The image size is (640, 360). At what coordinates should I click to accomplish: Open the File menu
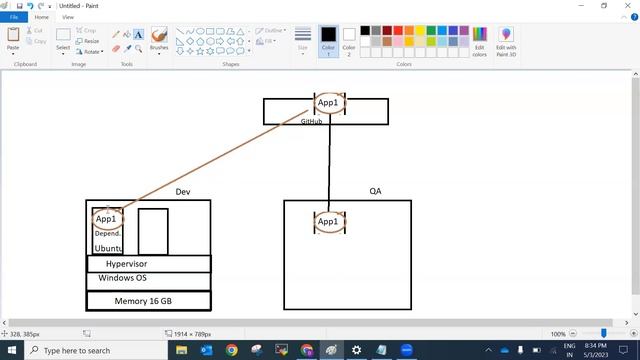pyautogui.click(x=14, y=17)
